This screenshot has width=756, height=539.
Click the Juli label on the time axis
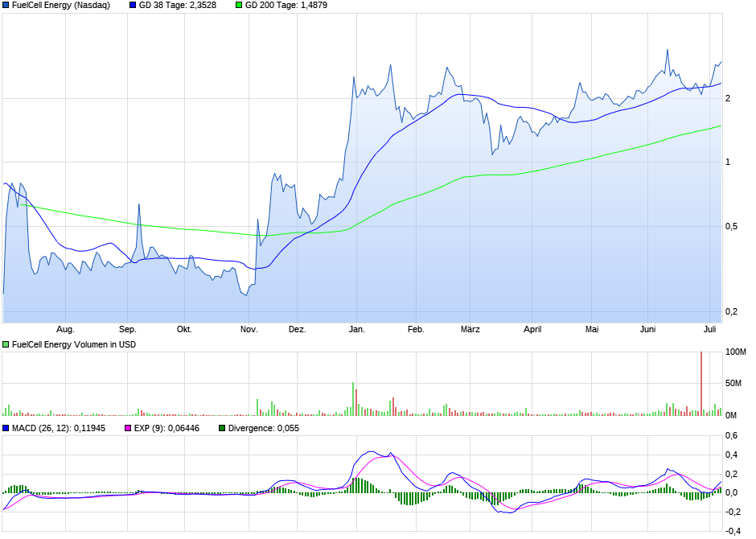pyautogui.click(x=712, y=328)
